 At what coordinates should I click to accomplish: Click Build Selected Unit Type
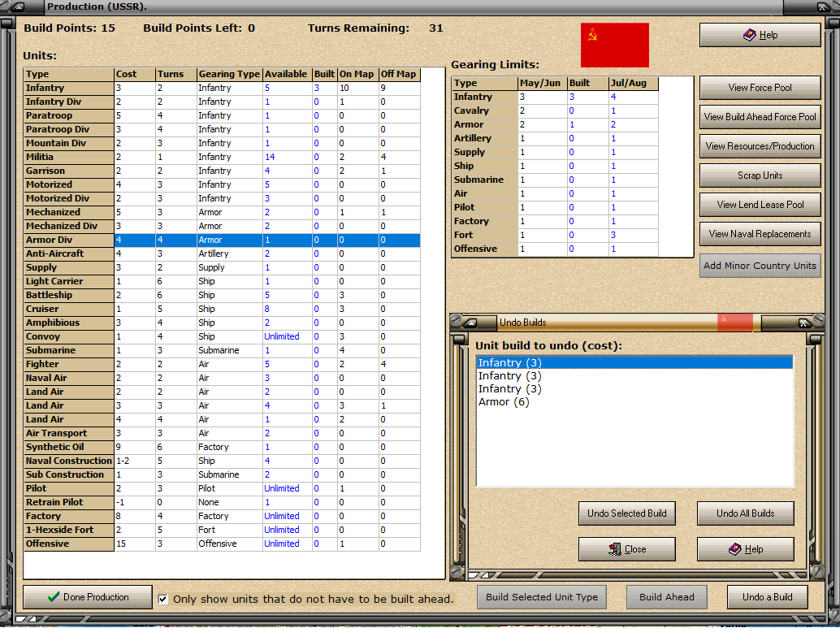click(542, 597)
